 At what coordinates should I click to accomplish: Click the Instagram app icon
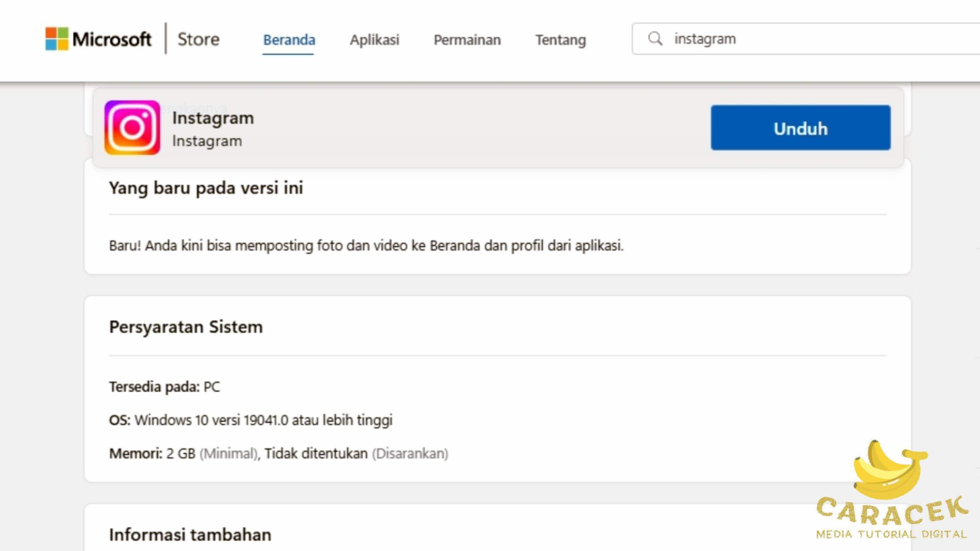coord(132,127)
